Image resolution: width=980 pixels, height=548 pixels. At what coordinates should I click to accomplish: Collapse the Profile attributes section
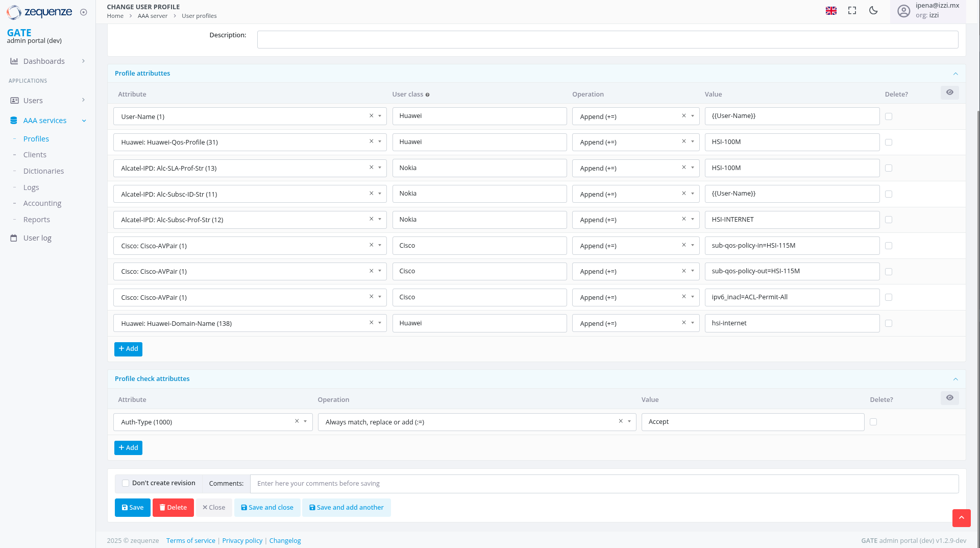point(955,74)
